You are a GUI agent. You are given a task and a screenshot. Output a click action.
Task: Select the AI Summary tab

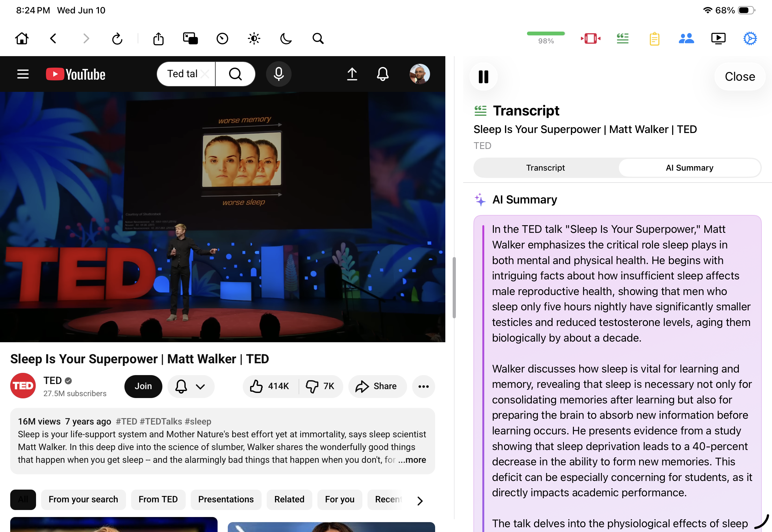coord(689,168)
